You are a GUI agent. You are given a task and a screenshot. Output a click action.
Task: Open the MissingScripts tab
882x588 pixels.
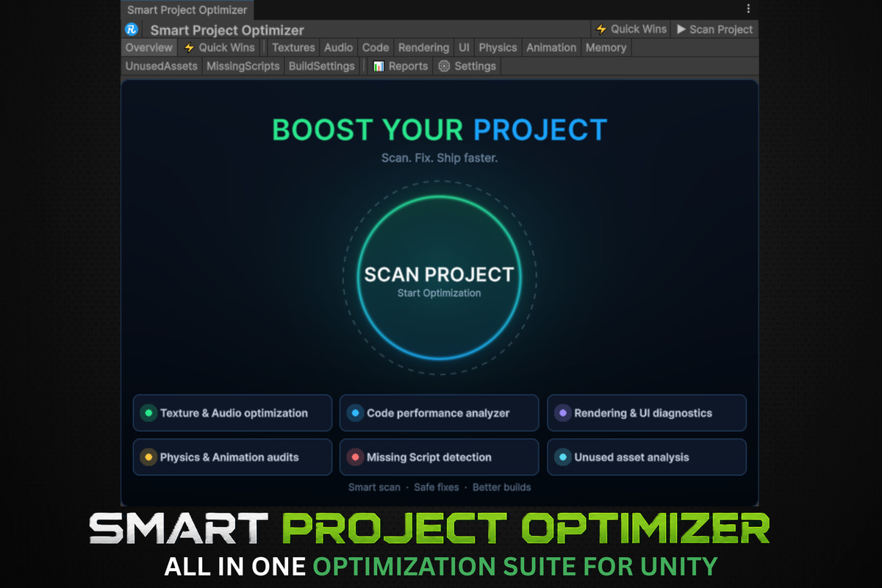243,66
